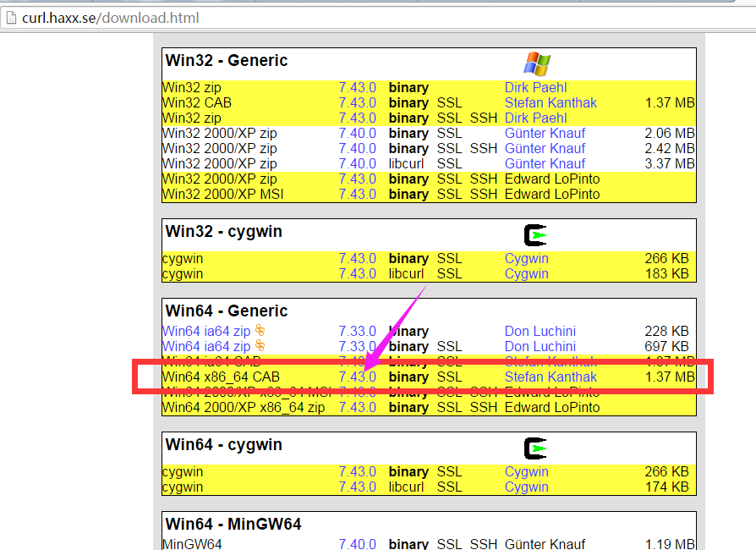The image size is (756, 550).
Task: Open Günter Knauf link in the 2.42 MB row
Action: coord(545,149)
